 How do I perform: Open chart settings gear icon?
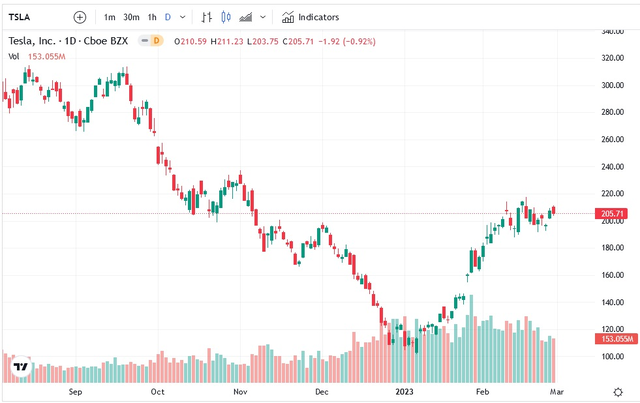coord(618,392)
